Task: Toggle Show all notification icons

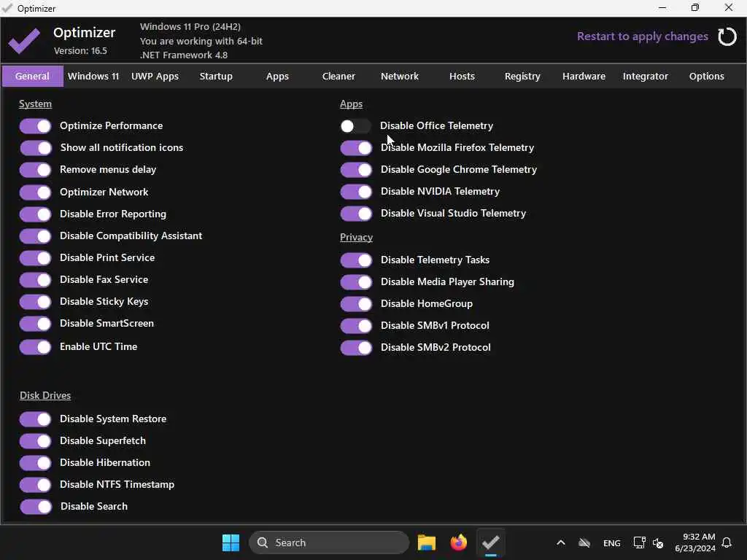Action: 35,148
